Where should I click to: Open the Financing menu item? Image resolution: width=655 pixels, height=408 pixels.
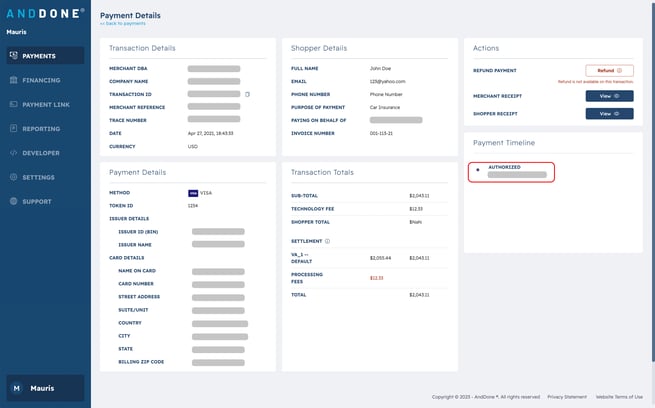point(41,80)
